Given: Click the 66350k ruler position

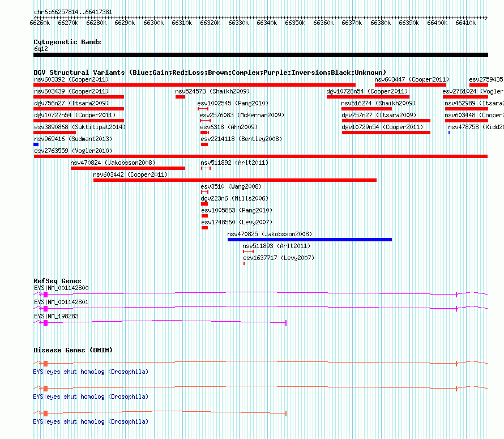Looking at the screenshot, I should (x=295, y=23).
